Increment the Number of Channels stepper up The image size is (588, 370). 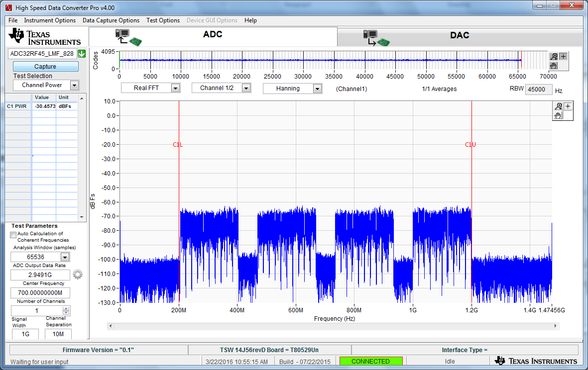(66, 309)
